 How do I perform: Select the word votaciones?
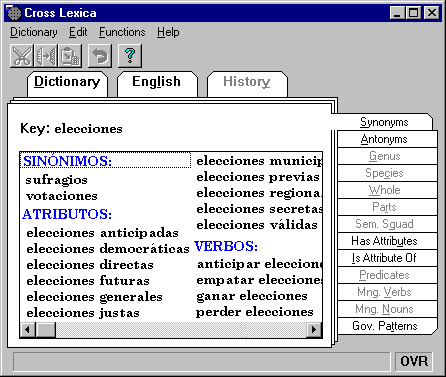click(x=62, y=196)
